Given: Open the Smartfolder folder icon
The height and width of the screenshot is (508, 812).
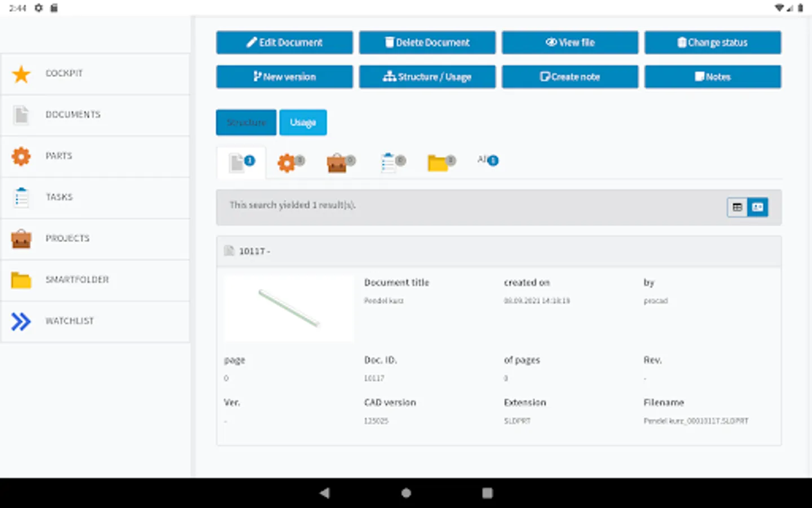Looking at the screenshot, I should click(x=21, y=280).
